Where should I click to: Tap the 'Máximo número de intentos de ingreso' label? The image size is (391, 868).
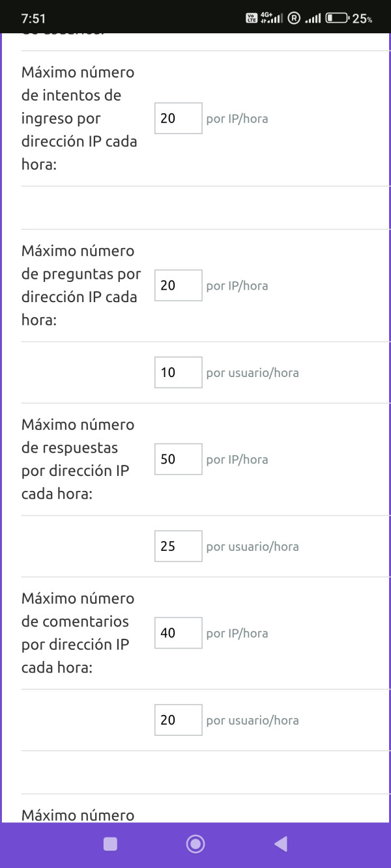(80, 119)
